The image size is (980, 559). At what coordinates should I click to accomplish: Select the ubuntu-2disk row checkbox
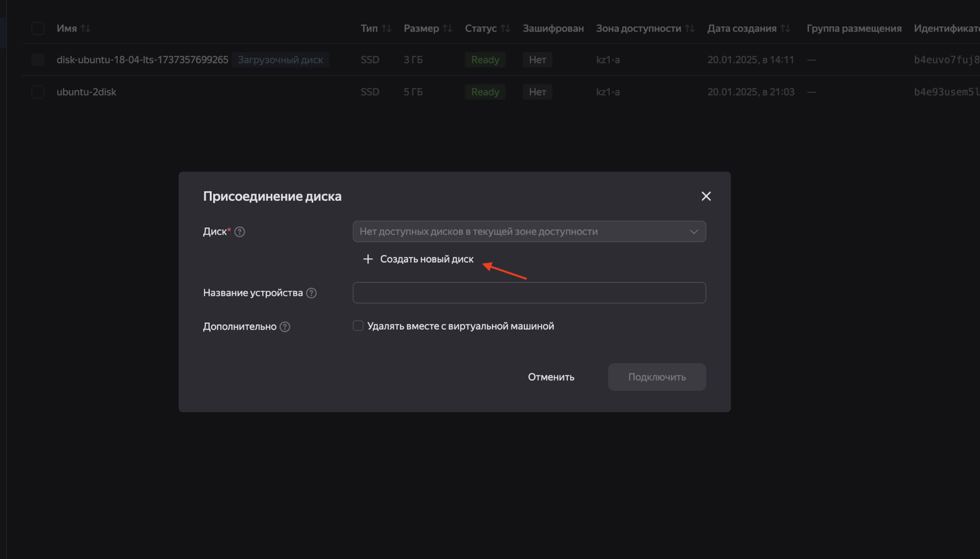[38, 92]
